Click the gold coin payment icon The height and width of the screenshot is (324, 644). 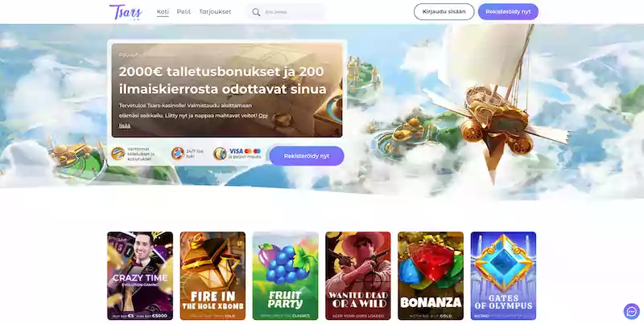220,154
